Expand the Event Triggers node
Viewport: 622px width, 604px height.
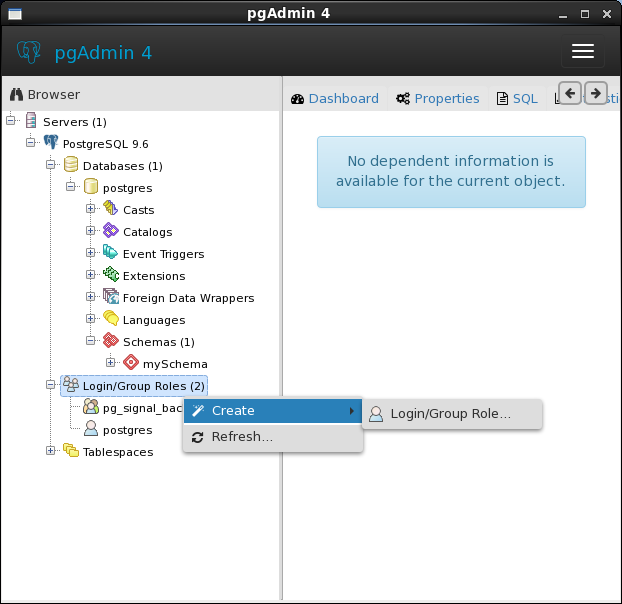click(90, 252)
